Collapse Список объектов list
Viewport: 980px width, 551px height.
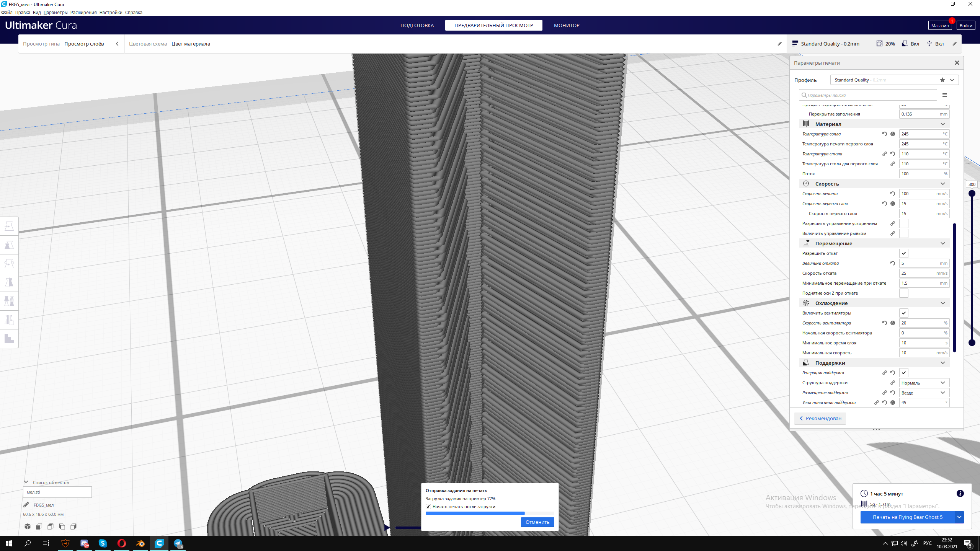pos(26,482)
